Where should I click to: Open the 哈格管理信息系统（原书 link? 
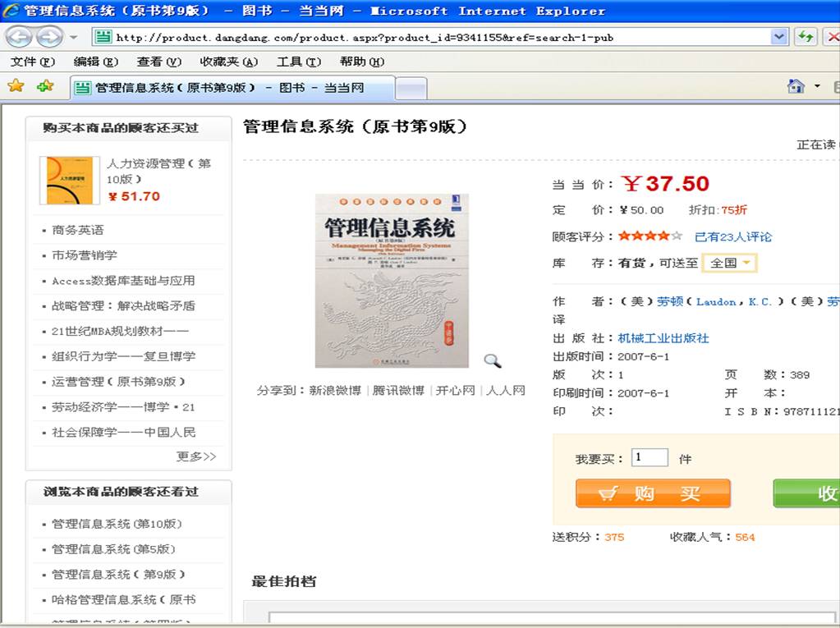123,599
